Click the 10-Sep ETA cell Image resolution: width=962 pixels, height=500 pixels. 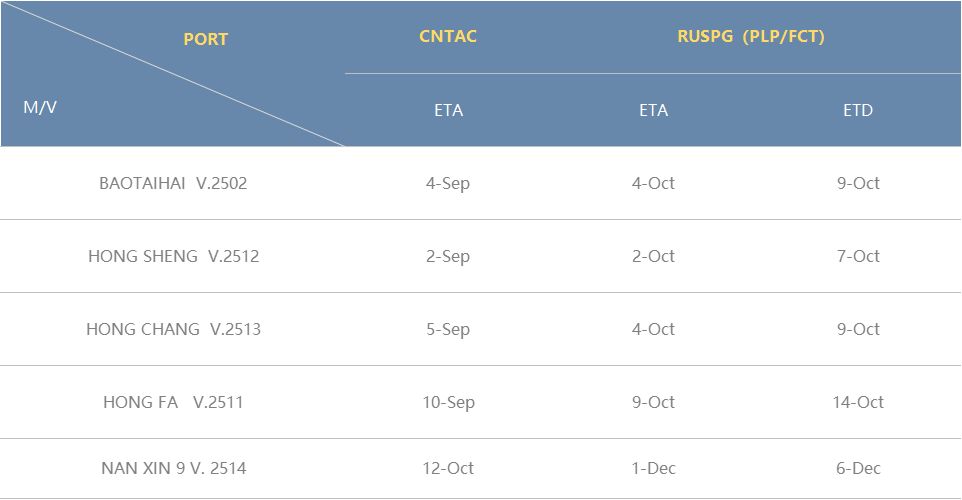click(x=448, y=402)
